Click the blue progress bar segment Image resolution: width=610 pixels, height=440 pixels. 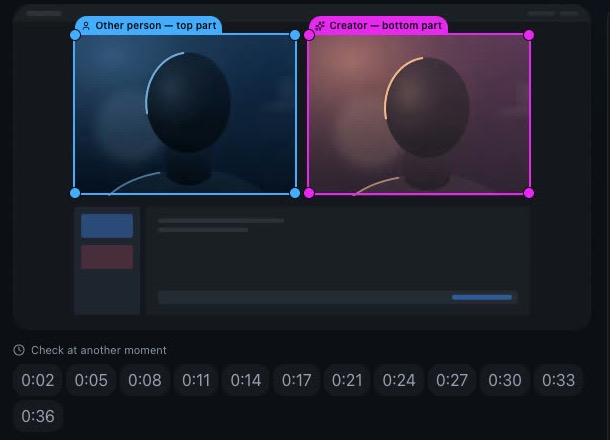tap(482, 297)
